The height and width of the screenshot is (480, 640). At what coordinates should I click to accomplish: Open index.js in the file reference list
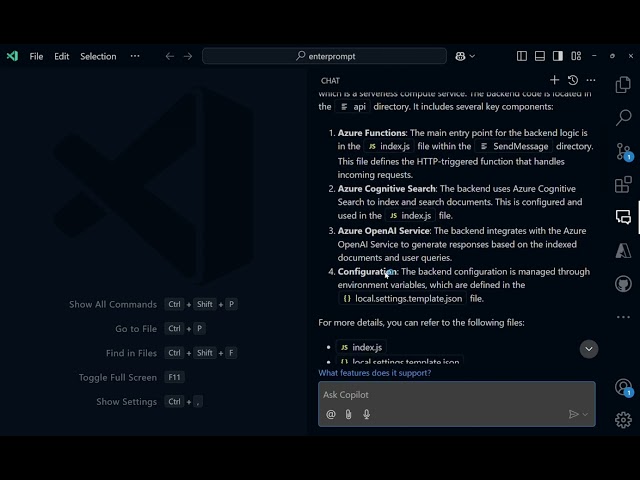[x=361, y=347]
